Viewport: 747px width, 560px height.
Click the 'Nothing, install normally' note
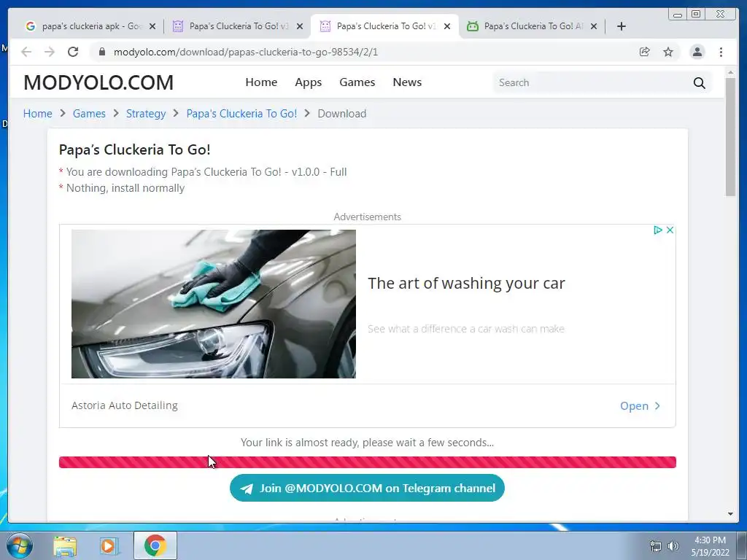(x=125, y=188)
